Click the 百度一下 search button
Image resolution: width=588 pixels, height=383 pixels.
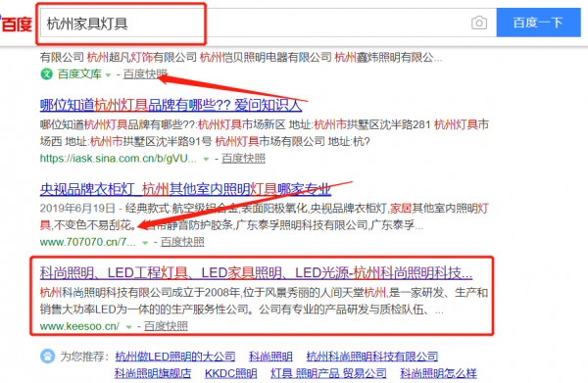[538, 23]
